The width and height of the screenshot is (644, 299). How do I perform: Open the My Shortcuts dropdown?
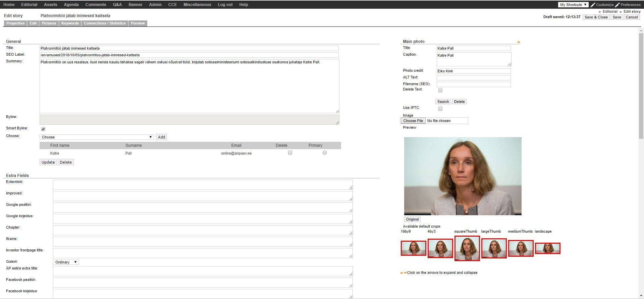pos(573,5)
